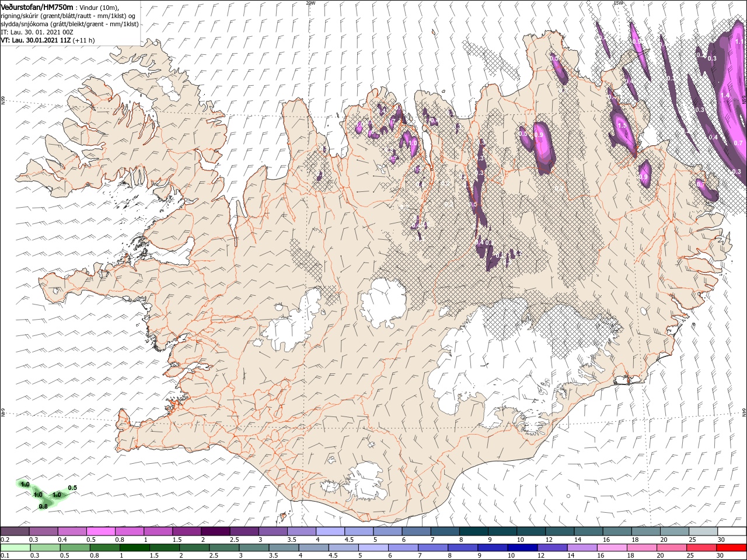Select the 'VT: Lau. 30.01.2021 11Z (+11 h)' line

(x=48, y=40)
